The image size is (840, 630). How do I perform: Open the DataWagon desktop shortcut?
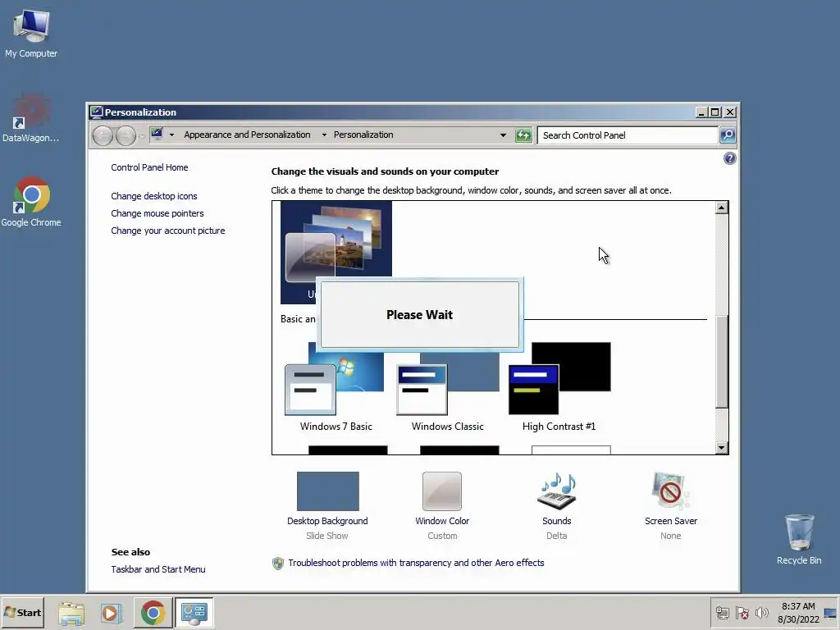[x=30, y=118]
